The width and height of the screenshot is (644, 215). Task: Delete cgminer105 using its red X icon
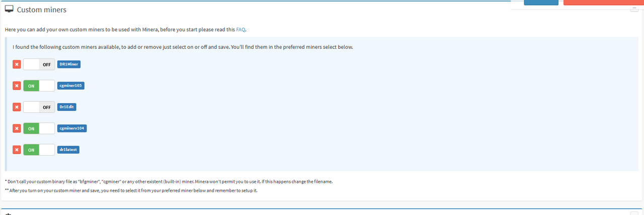tap(17, 86)
